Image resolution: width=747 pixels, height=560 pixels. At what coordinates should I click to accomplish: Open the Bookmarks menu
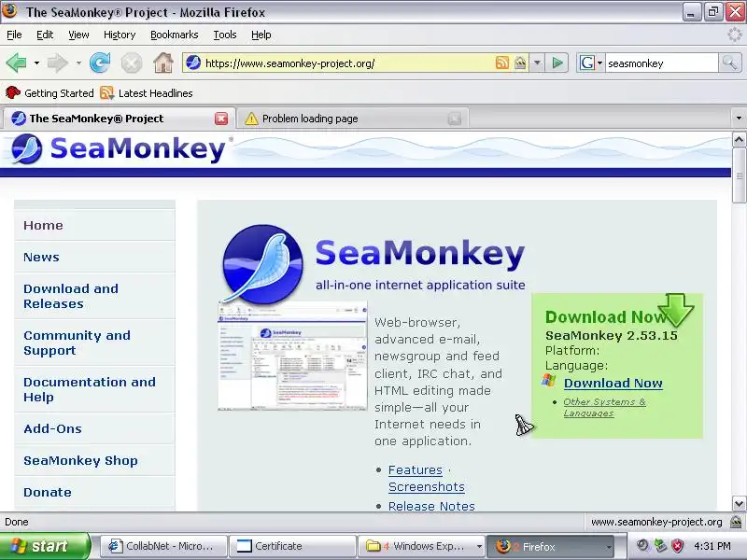click(x=175, y=35)
